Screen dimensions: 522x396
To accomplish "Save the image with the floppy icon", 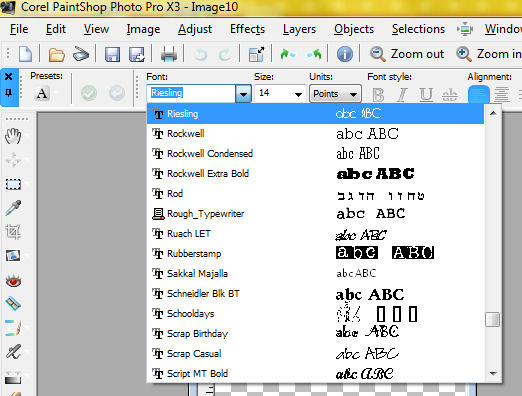I will 112,54.
